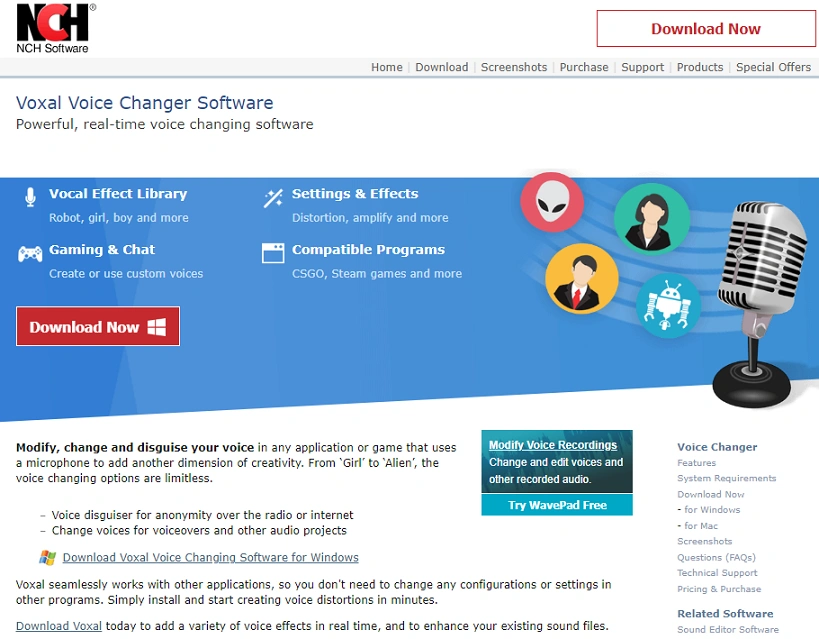Click the window icon for Compatible Programs
Screen dimensions: 819x639
coord(273,253)
